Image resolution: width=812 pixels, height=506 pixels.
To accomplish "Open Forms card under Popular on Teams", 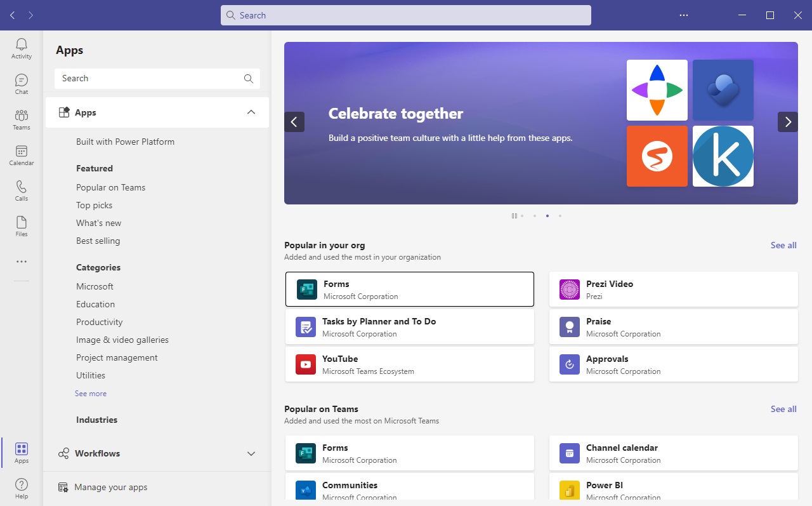I will (x=410, y=453).
